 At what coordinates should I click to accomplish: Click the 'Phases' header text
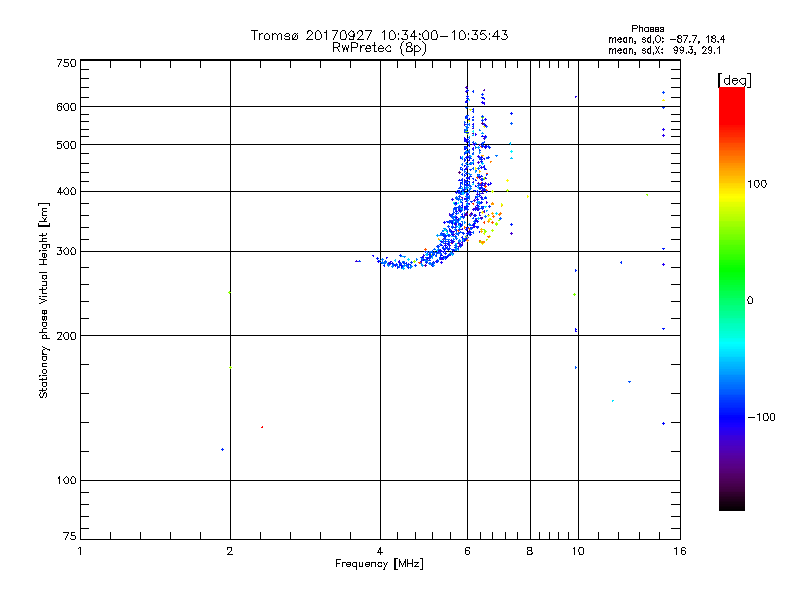[x=647, y=29]
